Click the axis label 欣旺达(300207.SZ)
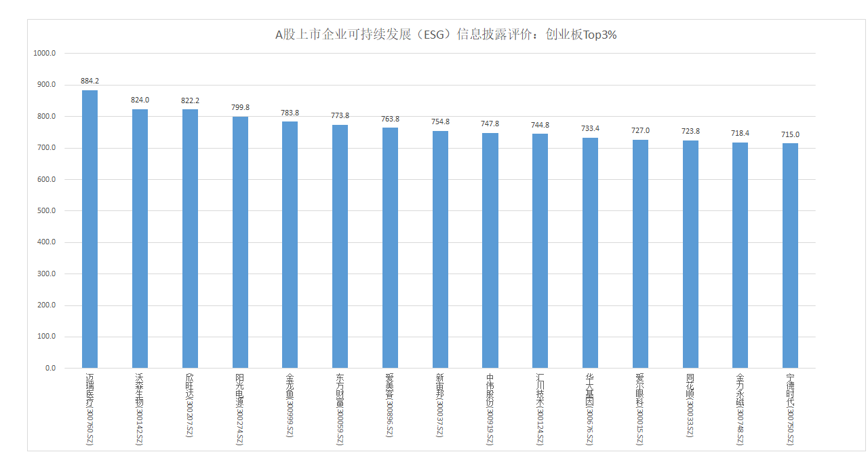The width and height of the screenshot is (868, 452). tap(191, 407)
